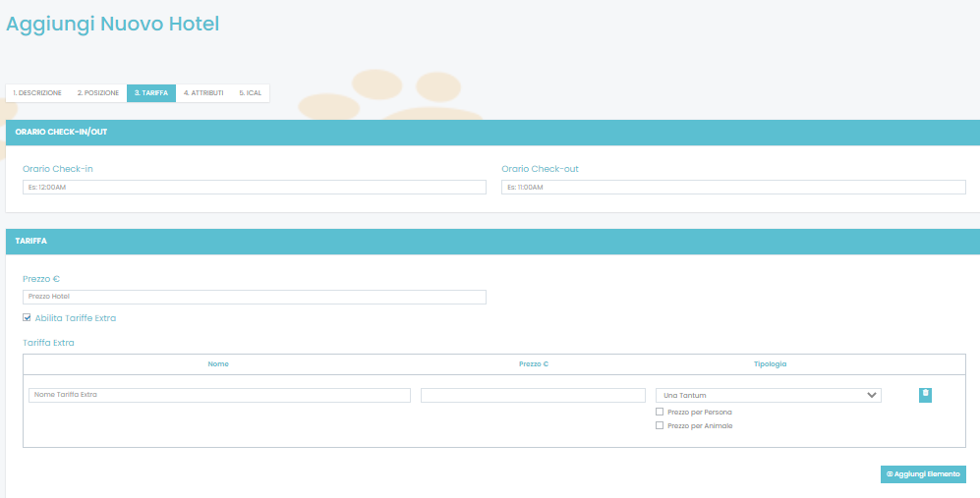Uncheck Abilita Tariffe Extra checkbox
980x498 pixels.
[x=27, y=317]
